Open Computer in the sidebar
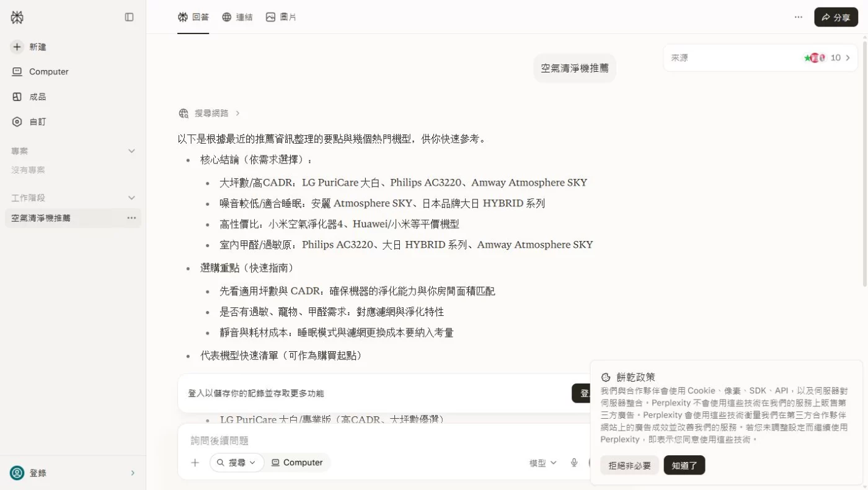The width and height of the screenshot is (868, 490). (40, 72)
